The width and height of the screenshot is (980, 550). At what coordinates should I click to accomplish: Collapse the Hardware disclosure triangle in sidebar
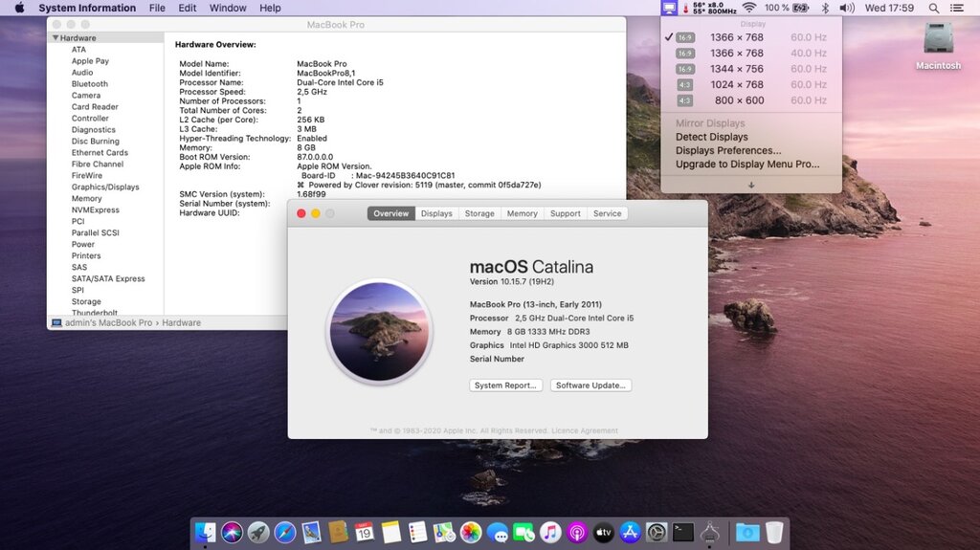[56, 38]
